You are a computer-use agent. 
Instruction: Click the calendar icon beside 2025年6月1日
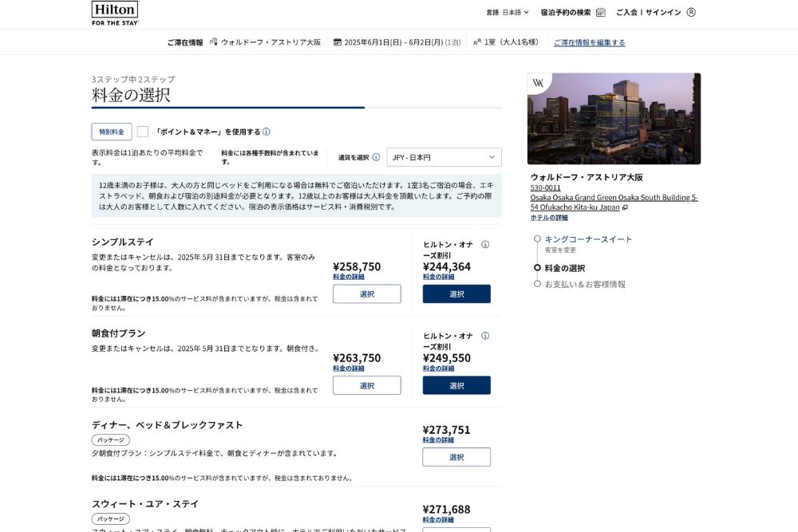point(337,42)
